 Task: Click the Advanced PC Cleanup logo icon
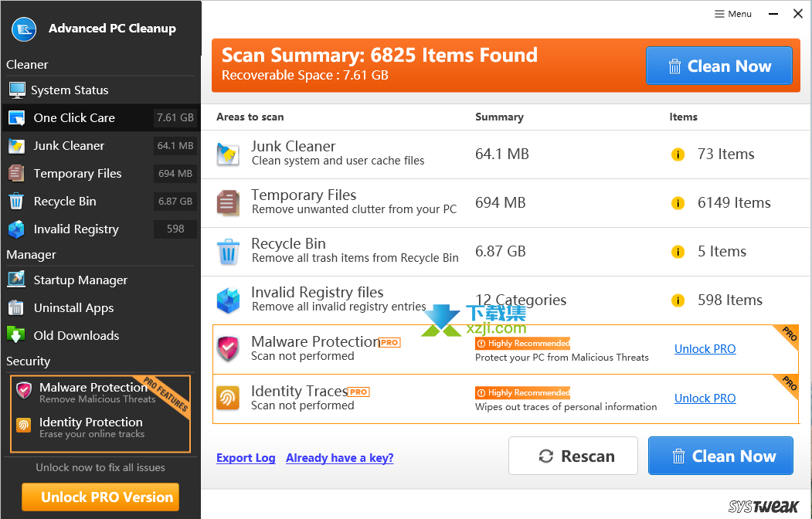coord(24,29)
